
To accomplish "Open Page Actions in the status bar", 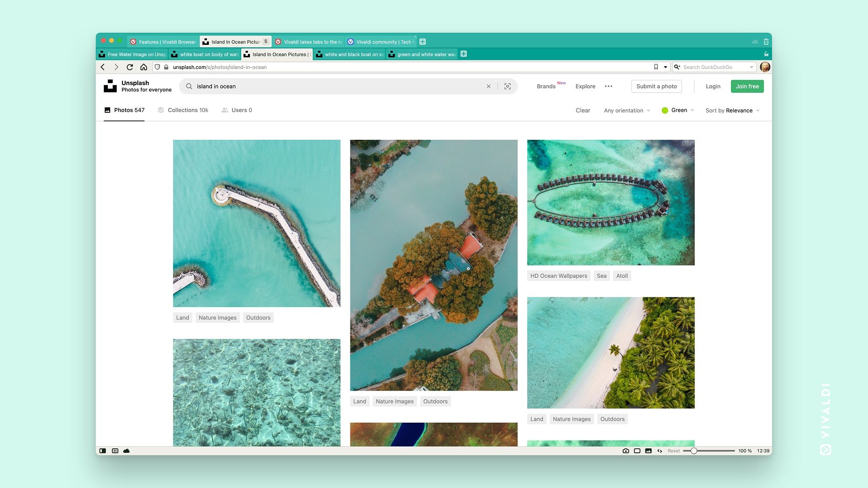I will point(660,451).
